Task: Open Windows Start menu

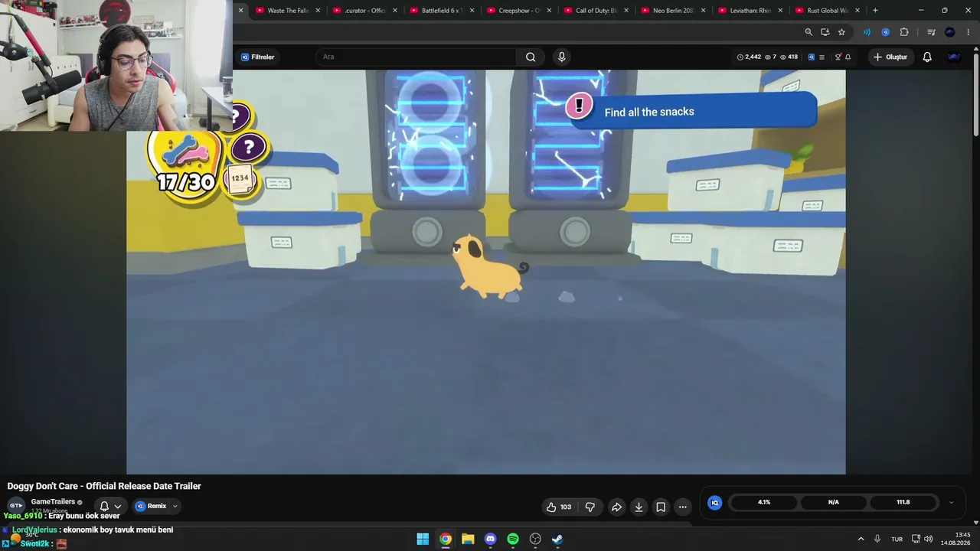Action: tap(423, 539)
